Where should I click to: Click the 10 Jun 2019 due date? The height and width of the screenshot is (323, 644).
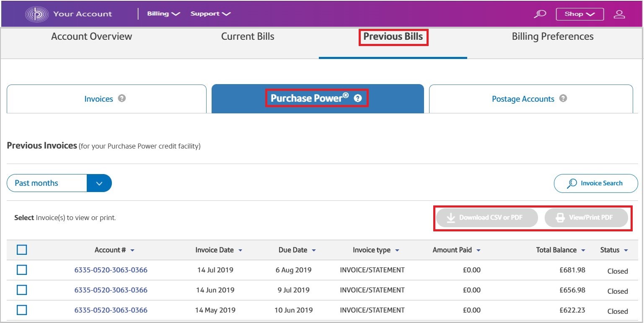(x=293, y=310)
